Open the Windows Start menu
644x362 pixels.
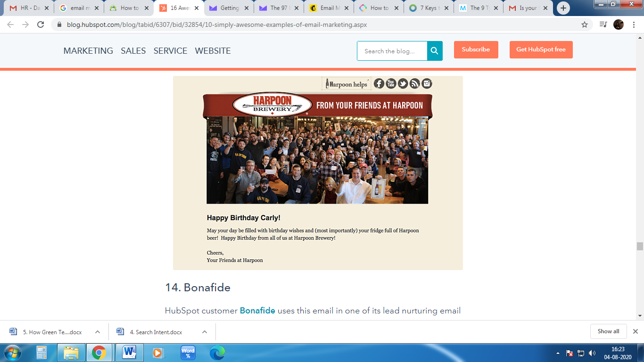(13, 353)
